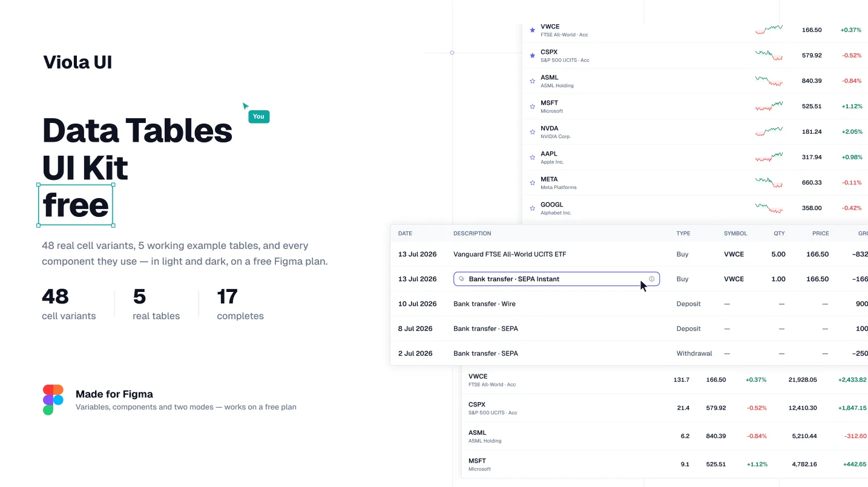Star the NVDA row
868x487 pixels.
pos(533,131)
